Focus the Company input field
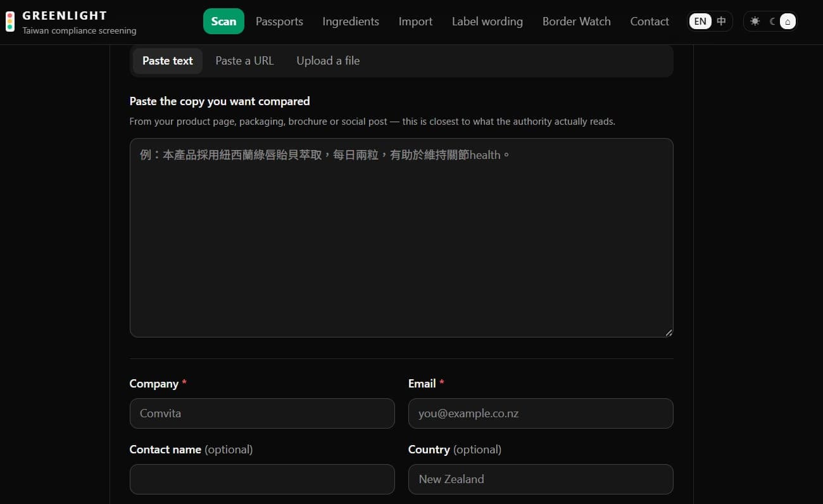 [x=262, y=413]
